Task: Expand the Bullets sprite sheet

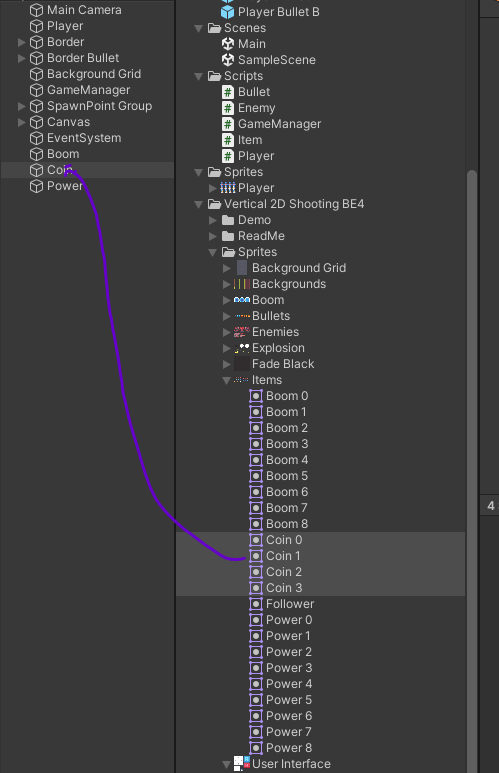Action: click(227, 316)
